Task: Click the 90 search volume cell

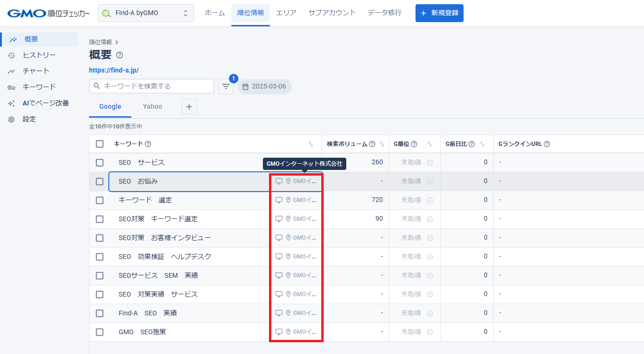Action: (379, 219)
